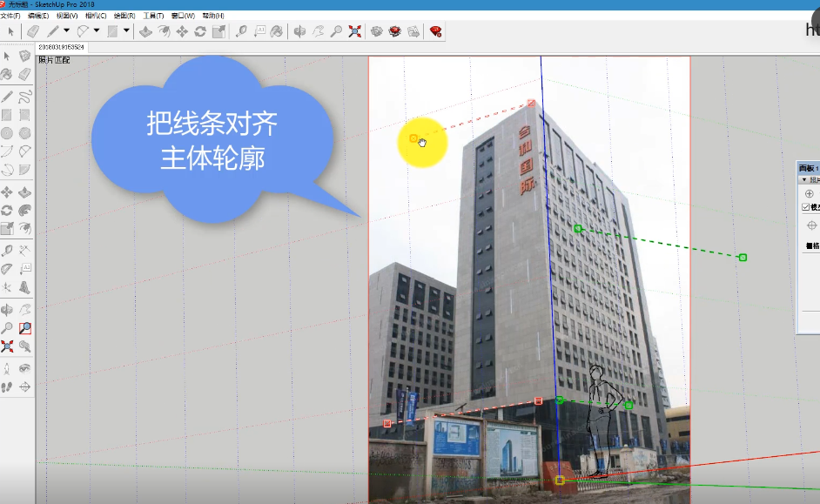
Task: Select the Circle tool in left palette
Action: click(7, 133)
